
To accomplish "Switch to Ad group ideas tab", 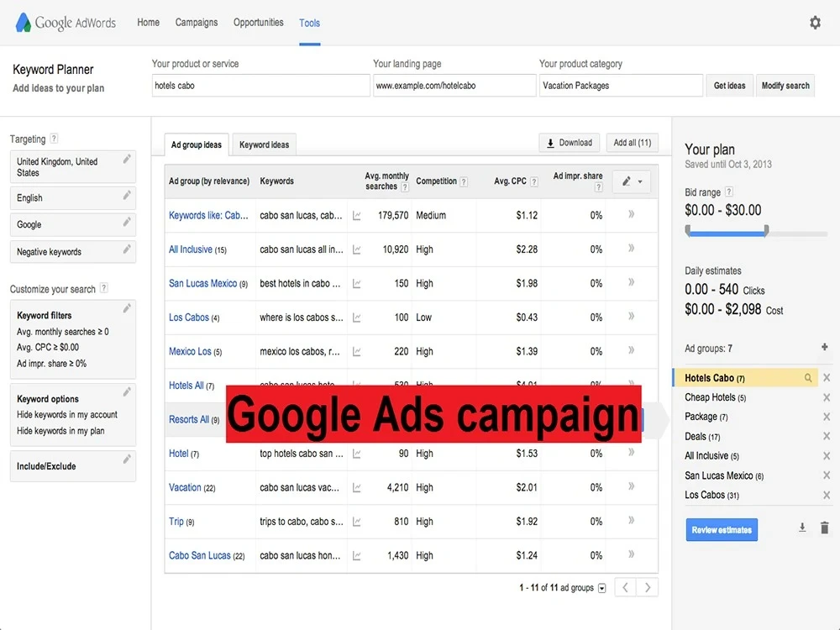I will pos(197,144).
